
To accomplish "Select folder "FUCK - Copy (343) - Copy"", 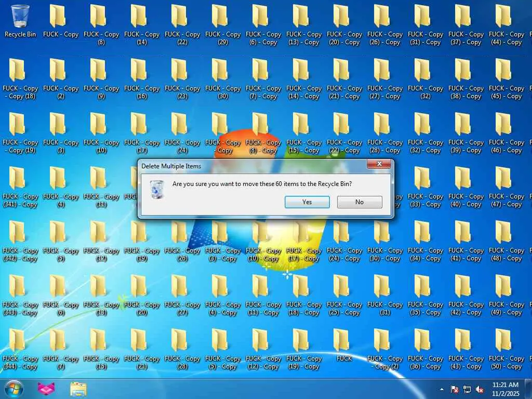I will [20, 295].
